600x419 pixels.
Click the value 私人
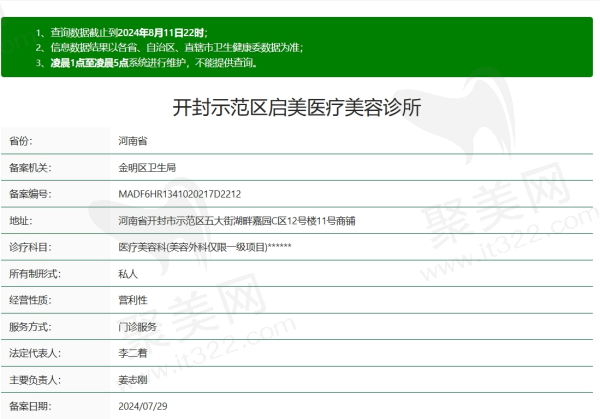[x=128, y=274]
